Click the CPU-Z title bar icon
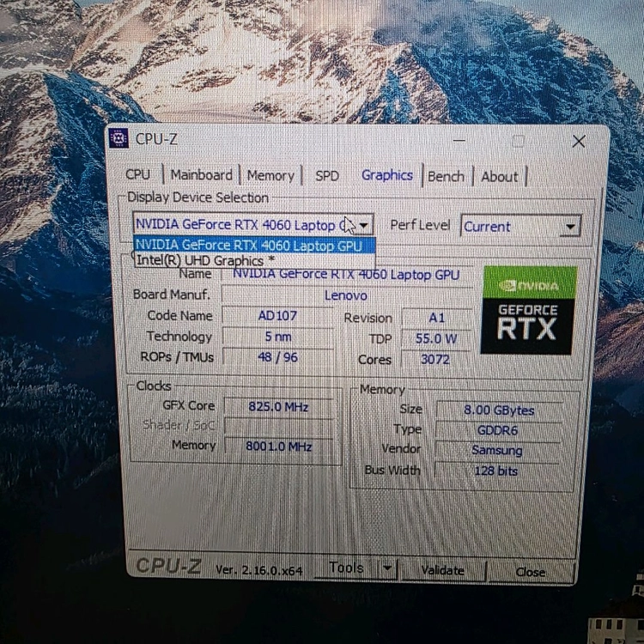 118,138
